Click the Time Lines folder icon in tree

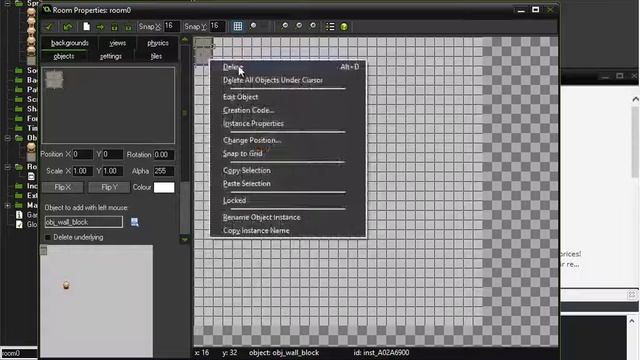[18, 128]
